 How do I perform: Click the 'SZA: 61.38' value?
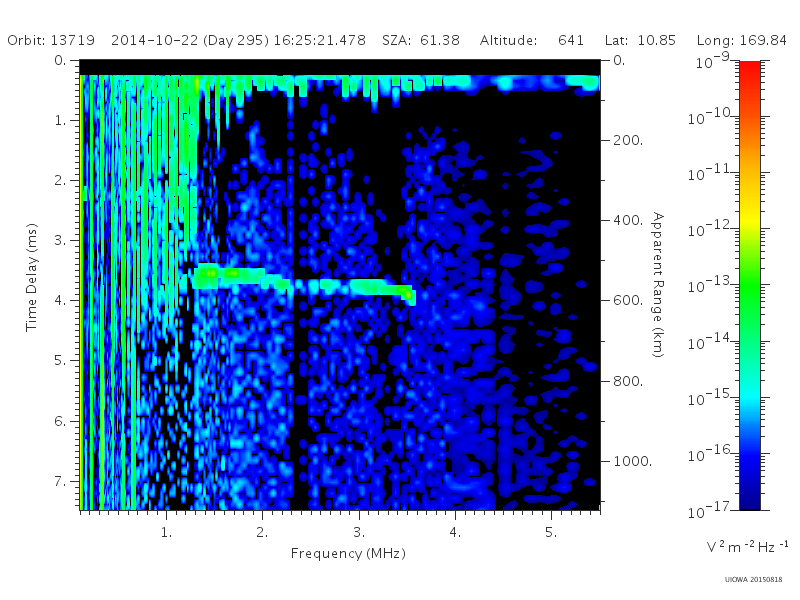(x=421, y=40)
